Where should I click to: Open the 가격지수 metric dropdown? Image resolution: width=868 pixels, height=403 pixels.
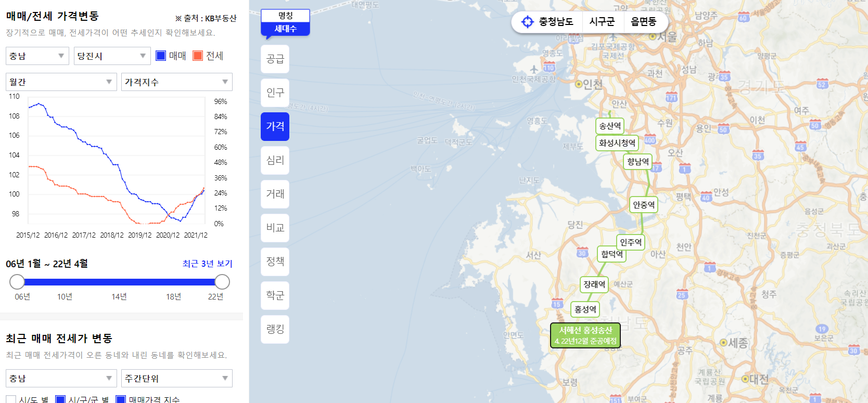[x=176, y=82]
